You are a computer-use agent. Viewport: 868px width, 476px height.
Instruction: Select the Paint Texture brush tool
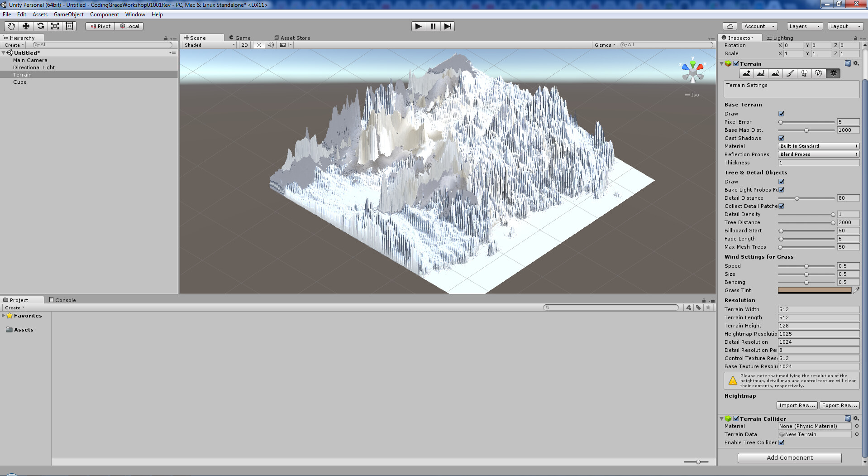pos(790,73)
